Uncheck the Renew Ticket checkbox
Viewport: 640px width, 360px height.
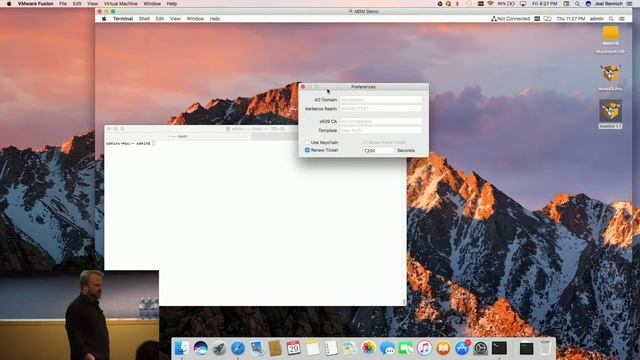(307, 150)
